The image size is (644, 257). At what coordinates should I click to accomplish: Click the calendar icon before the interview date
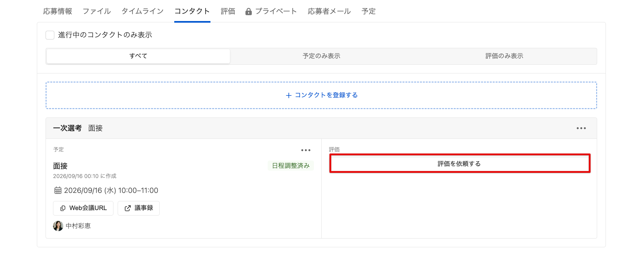click(x=58, y=190)
